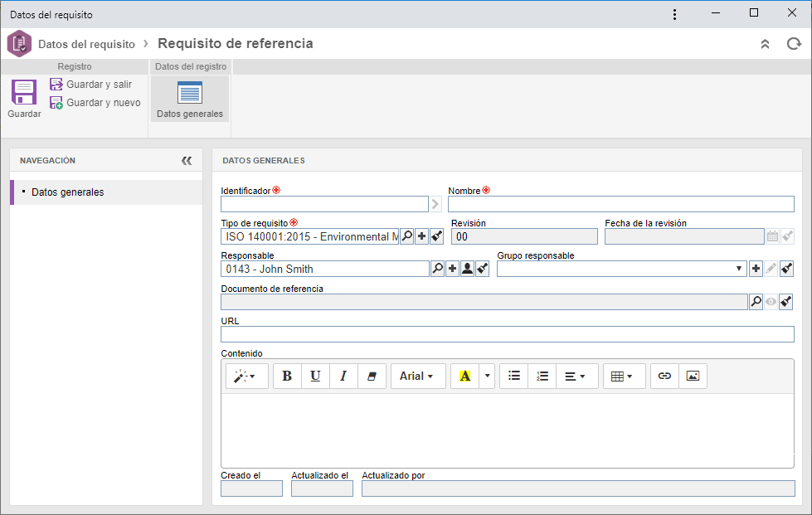Click the Revisión field

[x=524, y=236]
